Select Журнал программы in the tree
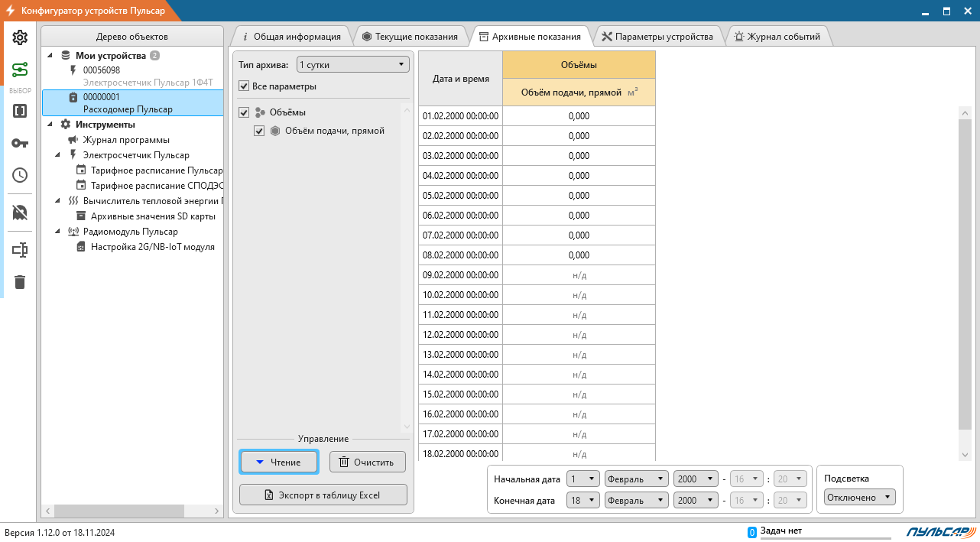980x542 pixels. tap(126, 140)
